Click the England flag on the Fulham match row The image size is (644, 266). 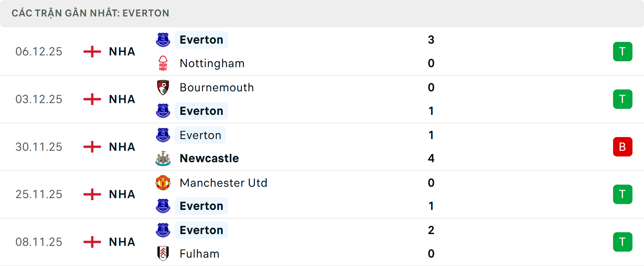pos(91,242)
